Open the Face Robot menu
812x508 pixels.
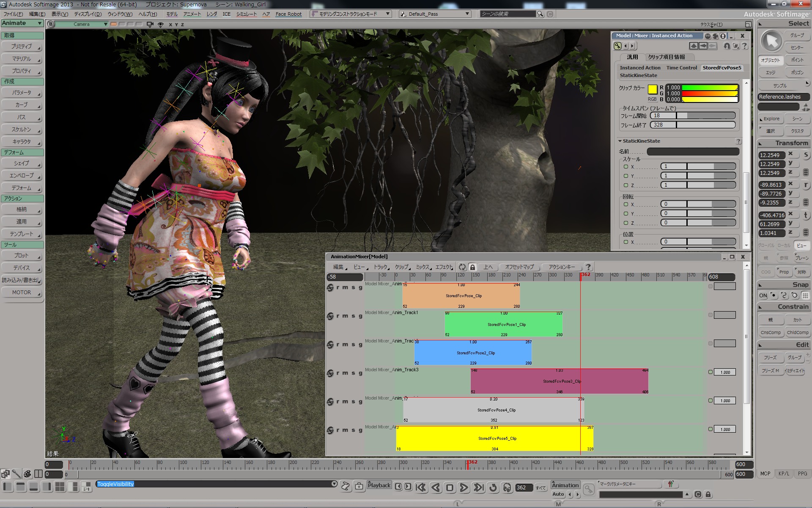[288, 14]
